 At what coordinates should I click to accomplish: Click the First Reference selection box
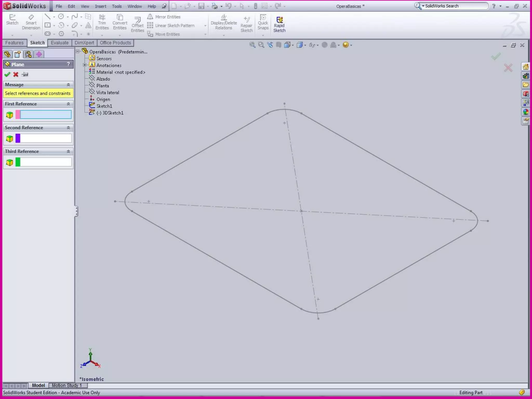click(46, 115)
